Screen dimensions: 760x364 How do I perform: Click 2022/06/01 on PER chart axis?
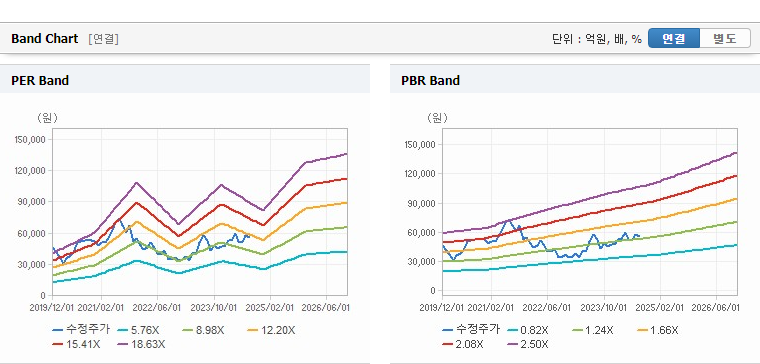[158, 308]
